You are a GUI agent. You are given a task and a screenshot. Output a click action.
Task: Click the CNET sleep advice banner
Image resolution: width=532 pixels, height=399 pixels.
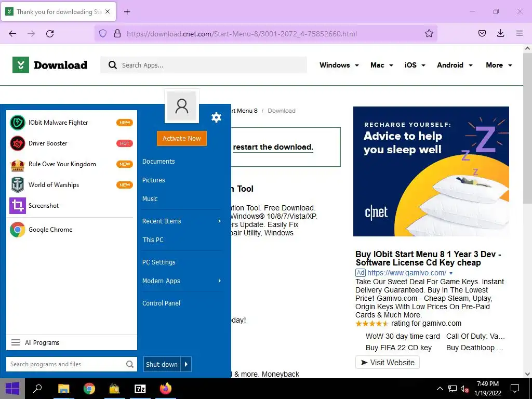pos(431,171)
